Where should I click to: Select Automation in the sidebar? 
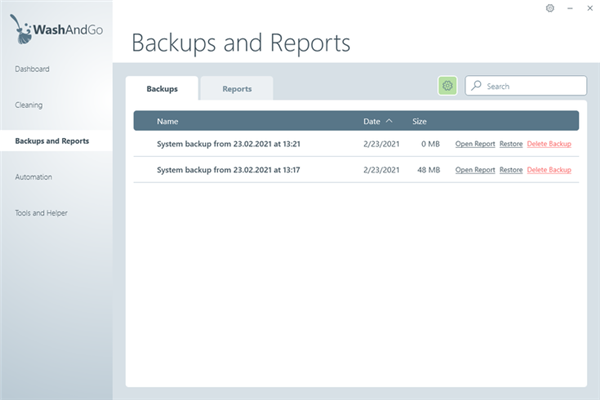(x=34, y=177)
